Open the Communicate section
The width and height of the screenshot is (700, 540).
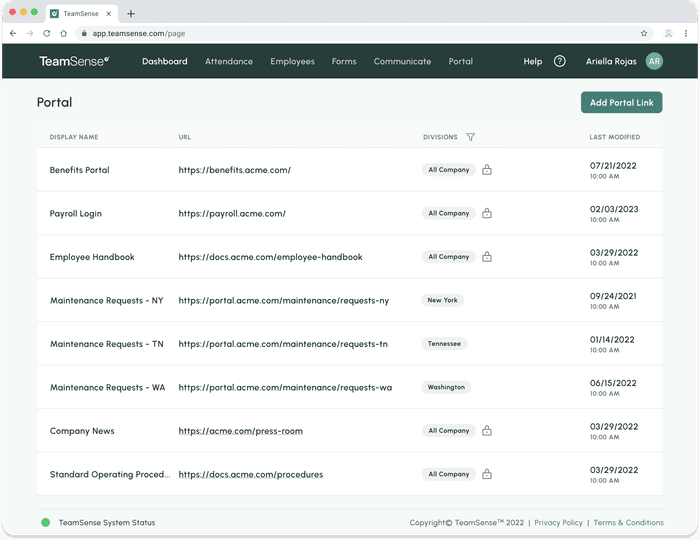[x=403, y=62]
